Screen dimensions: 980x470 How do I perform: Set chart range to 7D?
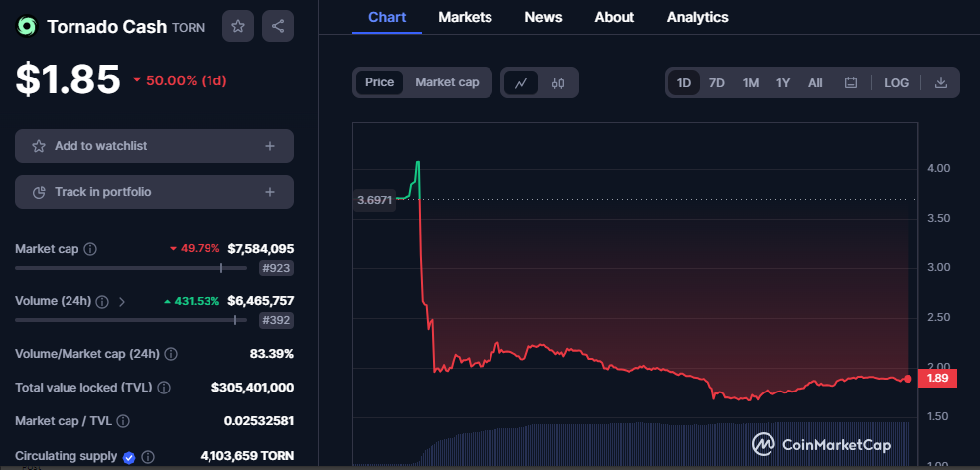coord(716,82)
